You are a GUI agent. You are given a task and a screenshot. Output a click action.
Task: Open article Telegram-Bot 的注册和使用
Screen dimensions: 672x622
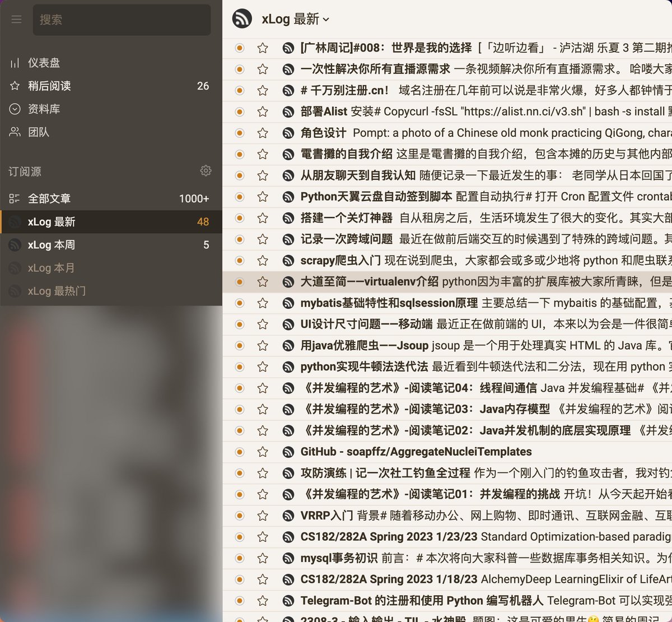point(422,601)
